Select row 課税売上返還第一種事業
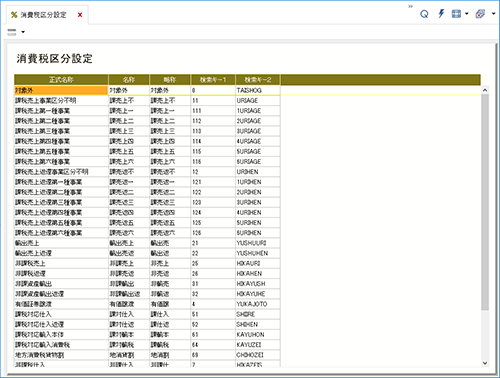This screenshot has height=378, width=500. coord(147,182)
